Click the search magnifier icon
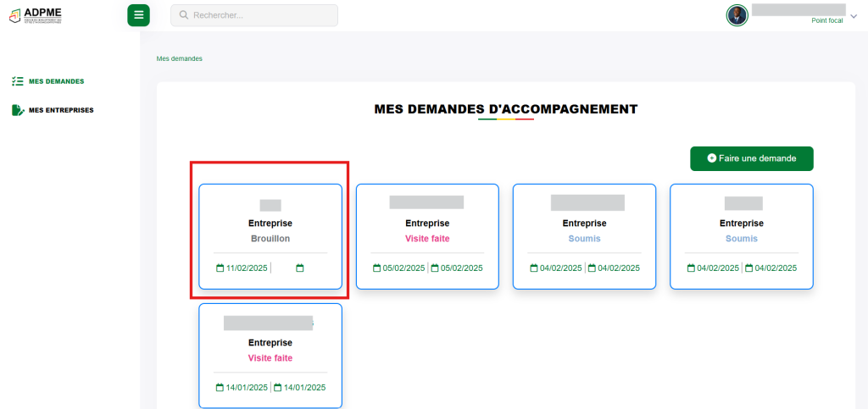The image size is (868, 409). (x=183, y=15)
